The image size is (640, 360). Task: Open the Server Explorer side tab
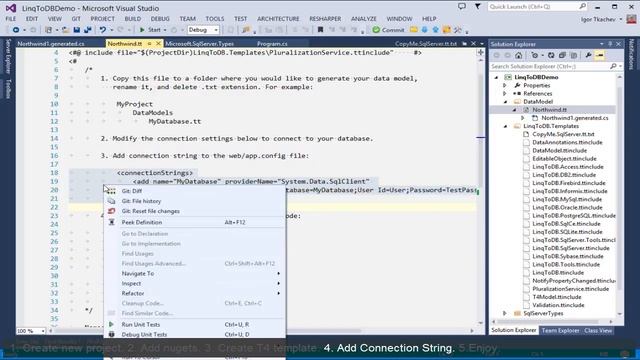tap(8, 56)
